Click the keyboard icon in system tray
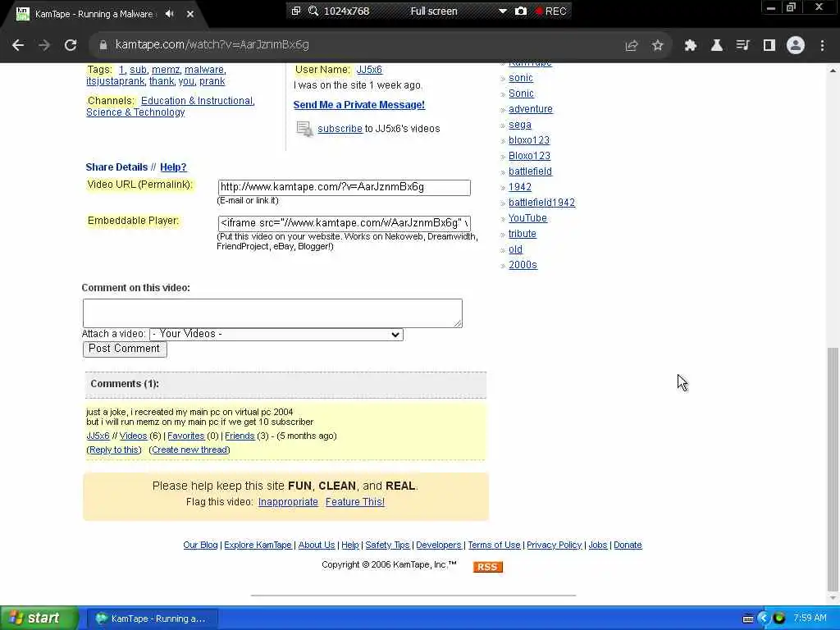 click(x=748, y=619)
